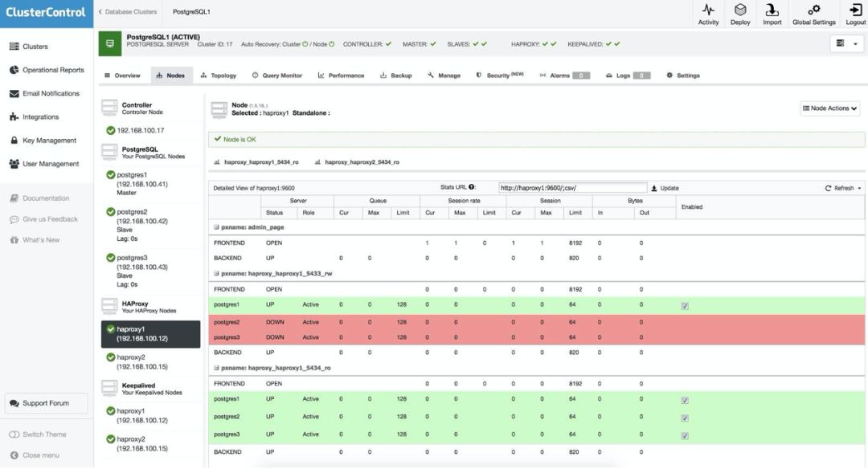This screenshot has height=469, width=868.
Task: Open Key Management
Action: pos(43,141)
